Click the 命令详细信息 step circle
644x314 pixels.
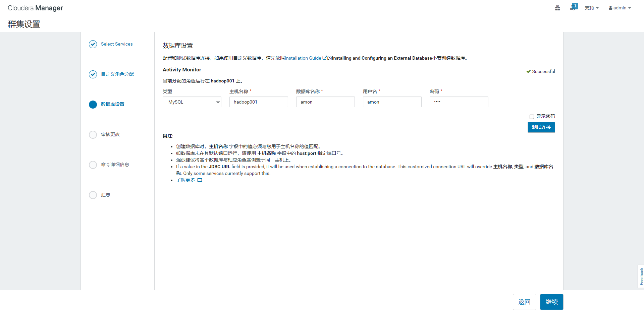point(93,165)
